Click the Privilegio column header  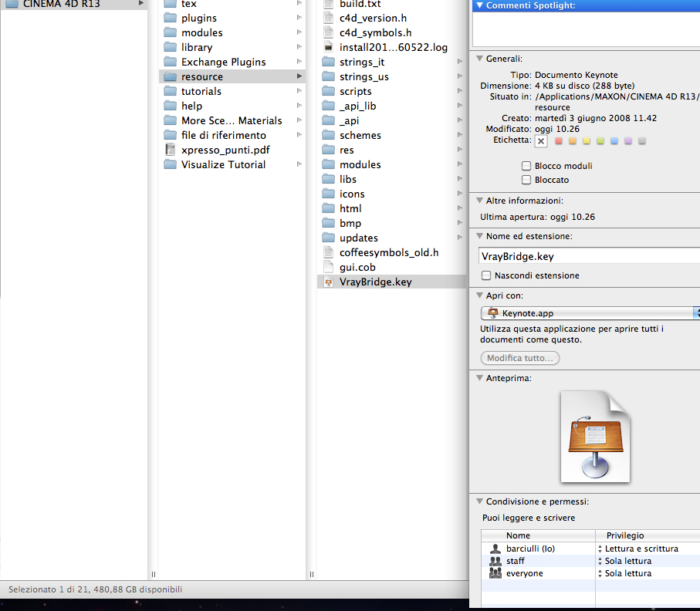click(x=648, y=535)
